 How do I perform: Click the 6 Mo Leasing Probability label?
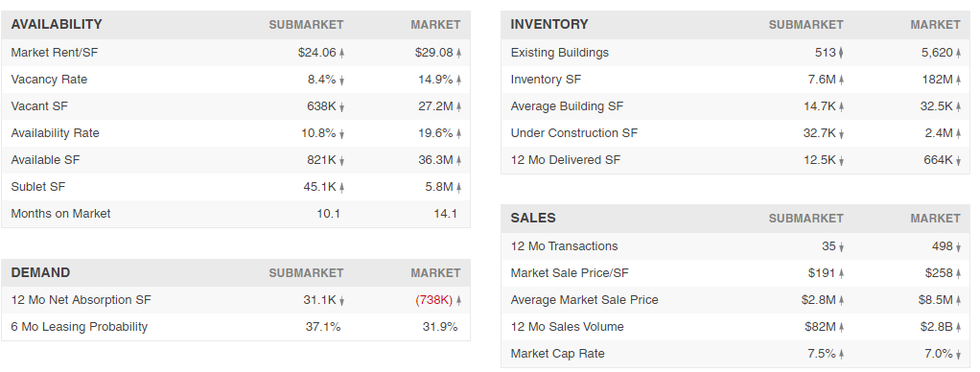click(x=80, y=327)
